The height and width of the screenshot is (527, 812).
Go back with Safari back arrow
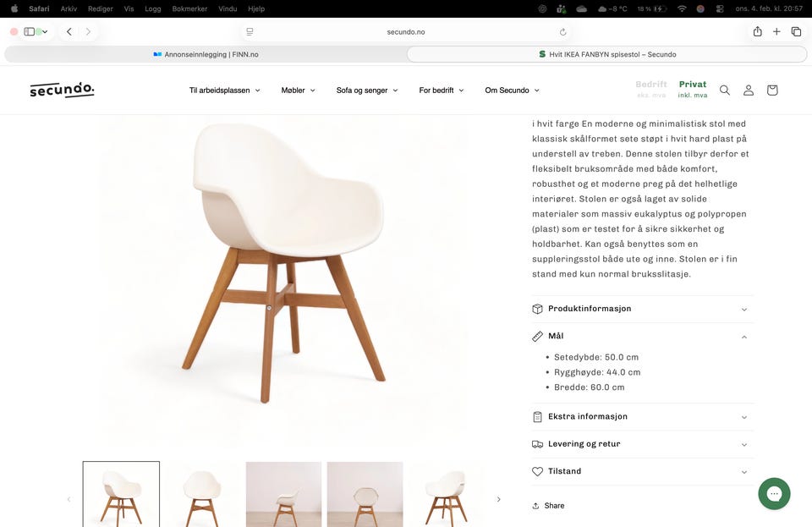(x=69, y=31)
